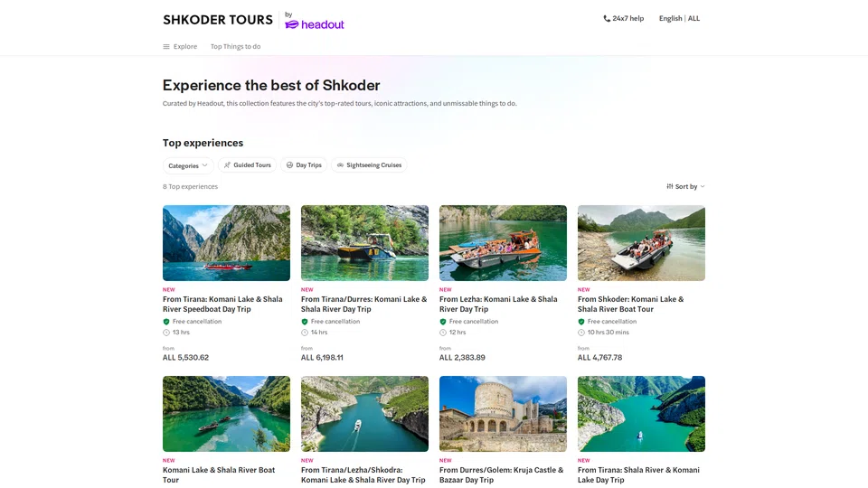The width and height of the screenshot is (868, 488).
Task: Open Top Things to do menu
Action: pyautogui.click(x=235, y=46)
